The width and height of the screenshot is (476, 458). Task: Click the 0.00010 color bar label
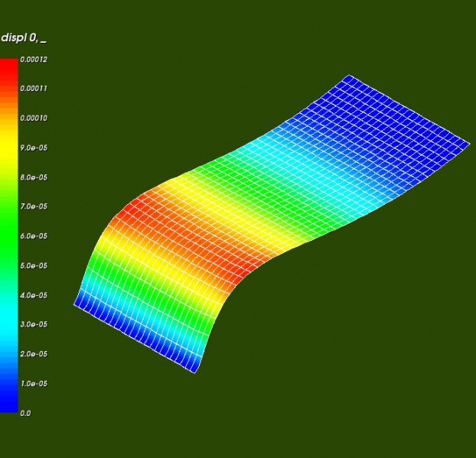(34, 119)
